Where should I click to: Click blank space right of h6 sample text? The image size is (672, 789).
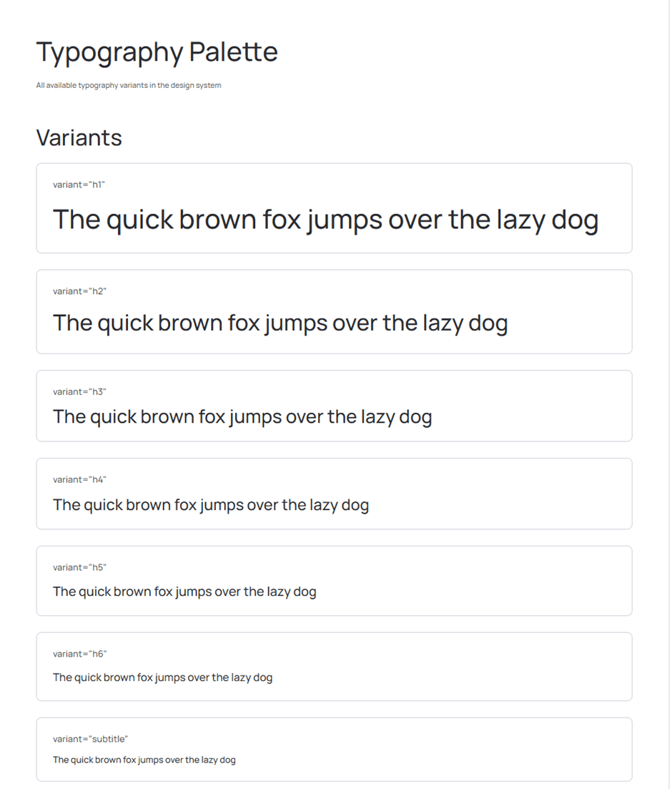pos(450,677)
